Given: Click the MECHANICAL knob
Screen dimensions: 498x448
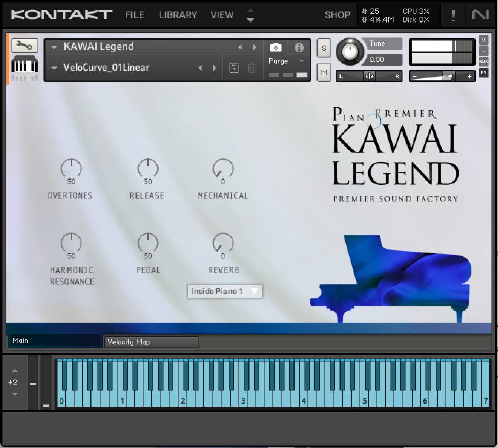Looking at the screenshot, I should 223,168.
